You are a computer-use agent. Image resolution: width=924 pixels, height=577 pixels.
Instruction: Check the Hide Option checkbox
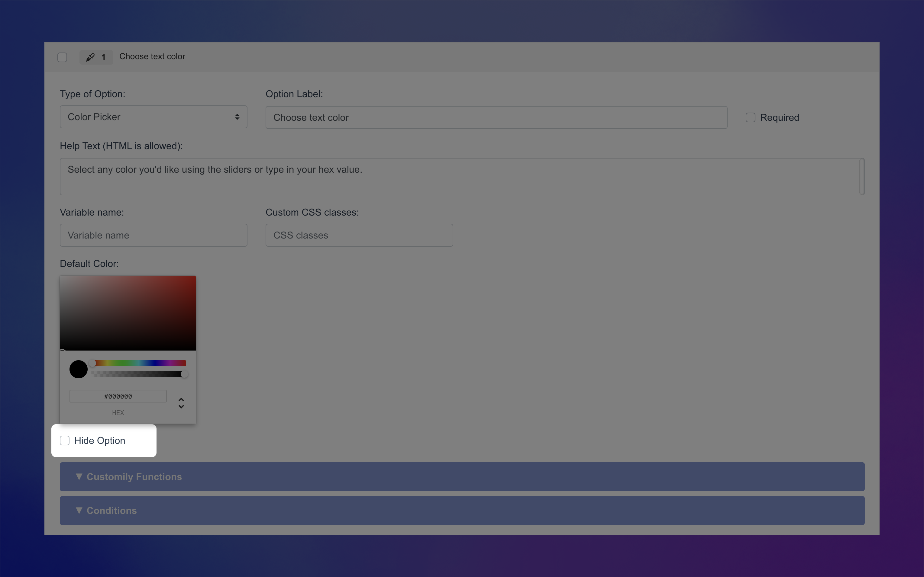pos(65,441)
